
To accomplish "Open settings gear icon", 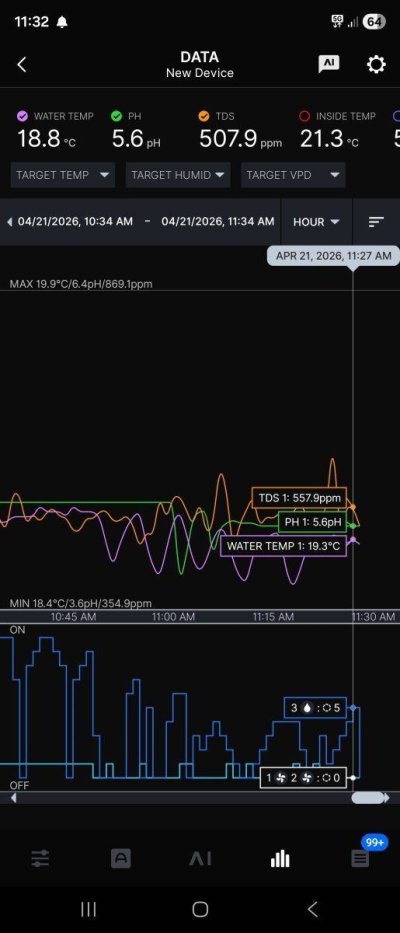I will 376,64.
